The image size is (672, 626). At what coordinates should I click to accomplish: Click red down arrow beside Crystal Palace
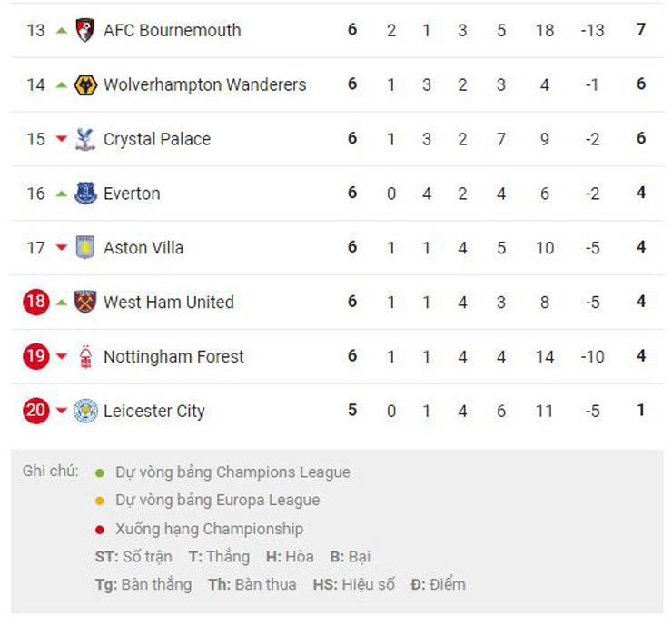pyautogui.click(x=62, y=139)
